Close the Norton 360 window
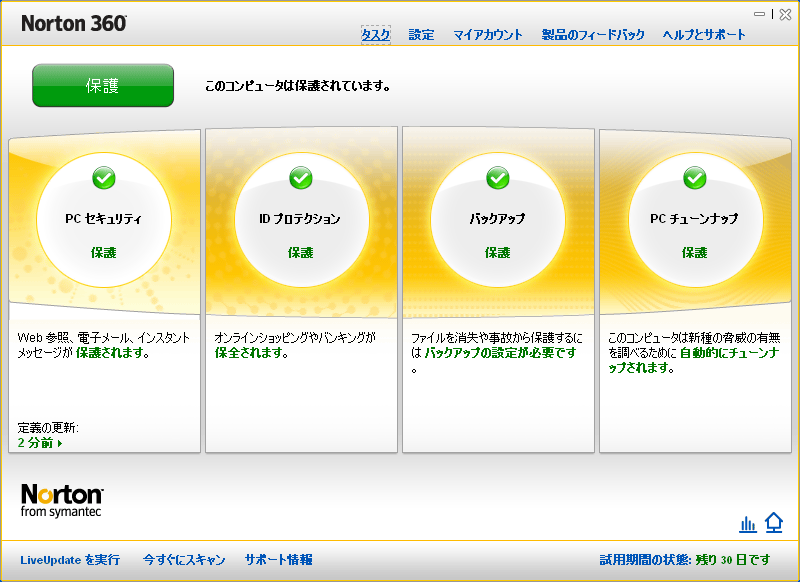The width and height of the screenshot is (800, 582). point(786,14)
